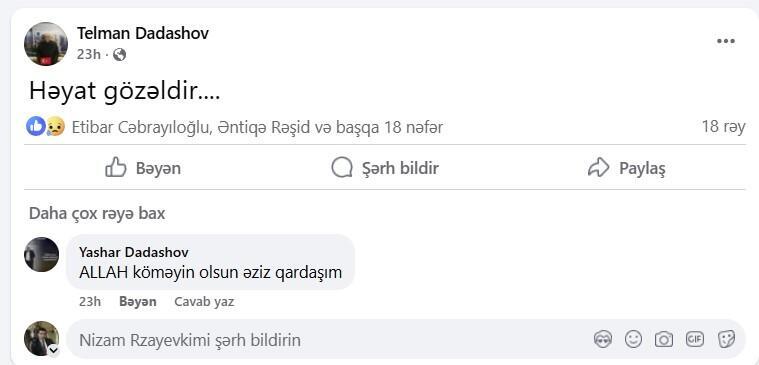Expand the commenter profile switcher arrow
The height and width of the screenshot is (365, 759).
[54, 350]
